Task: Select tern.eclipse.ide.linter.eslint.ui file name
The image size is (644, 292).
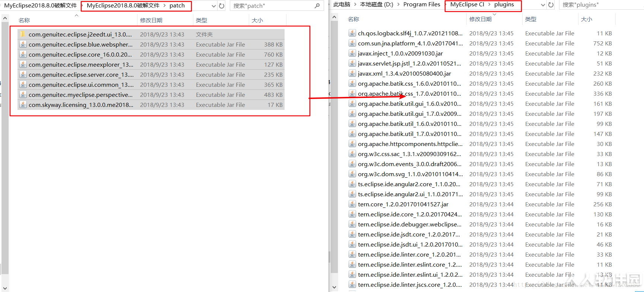Action: pos(410,274)
